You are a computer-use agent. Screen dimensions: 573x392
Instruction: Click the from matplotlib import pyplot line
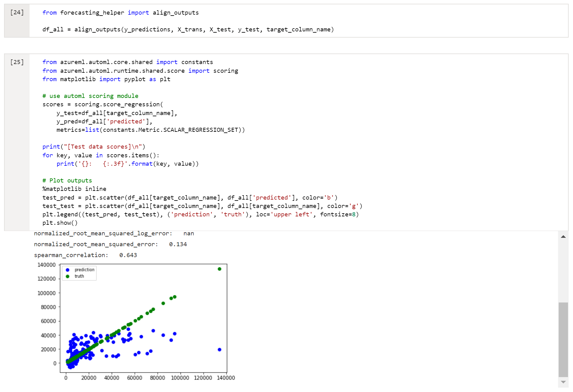(x=106, y=79)
